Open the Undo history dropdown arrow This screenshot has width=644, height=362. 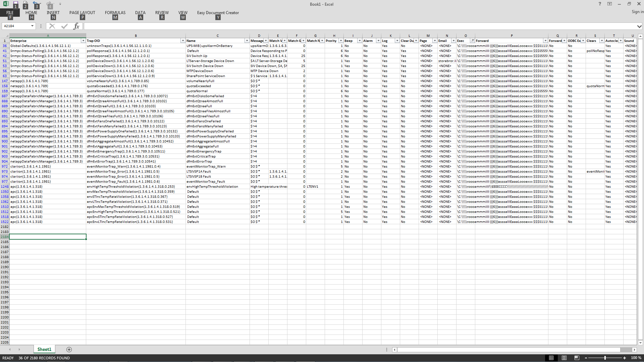click(41, 4)
